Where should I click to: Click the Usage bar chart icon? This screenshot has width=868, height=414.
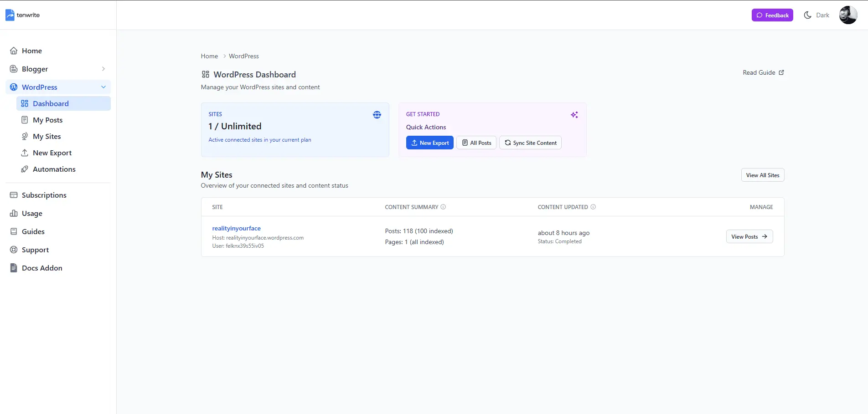tap(14, 213)
